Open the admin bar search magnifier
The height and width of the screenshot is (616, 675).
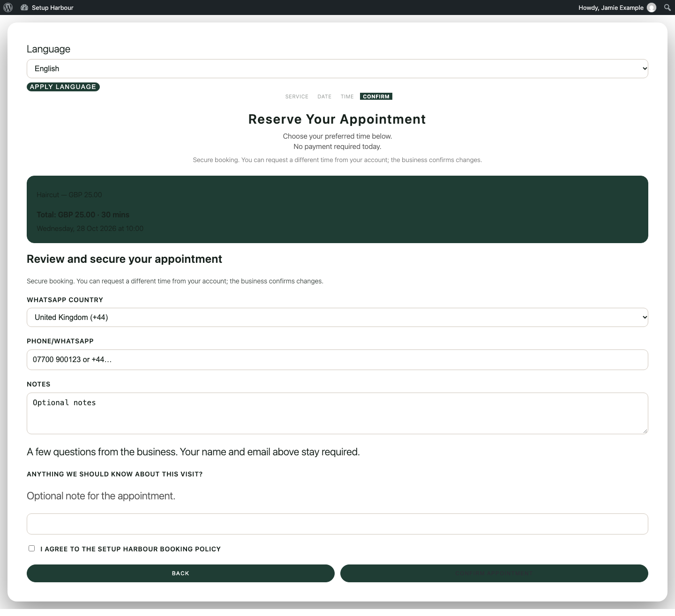point(667,7)
